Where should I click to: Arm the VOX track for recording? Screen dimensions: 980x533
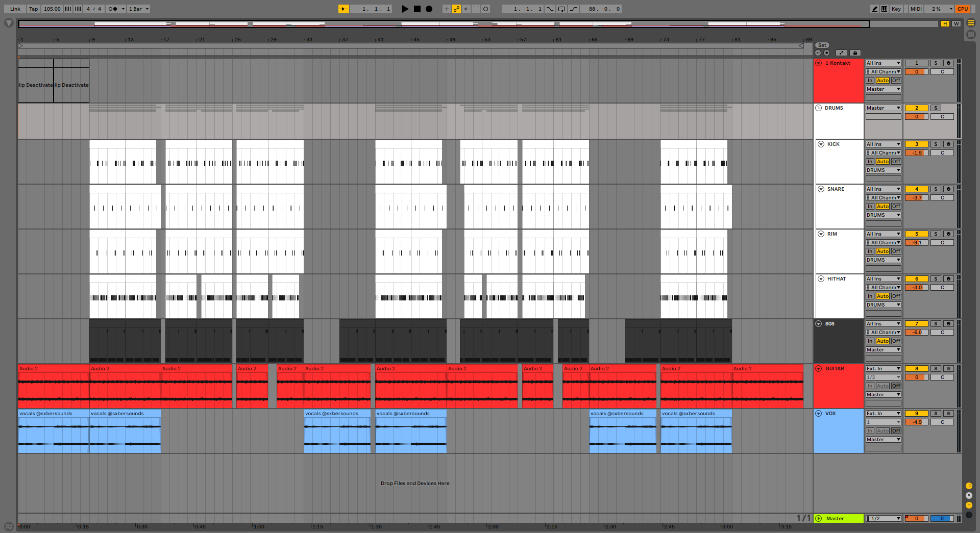(948, 413)
